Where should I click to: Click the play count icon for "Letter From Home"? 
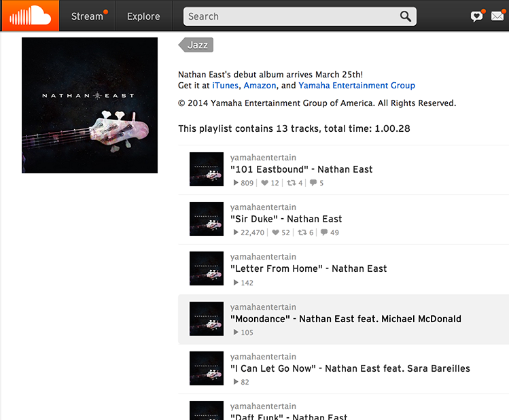[236, 283]
